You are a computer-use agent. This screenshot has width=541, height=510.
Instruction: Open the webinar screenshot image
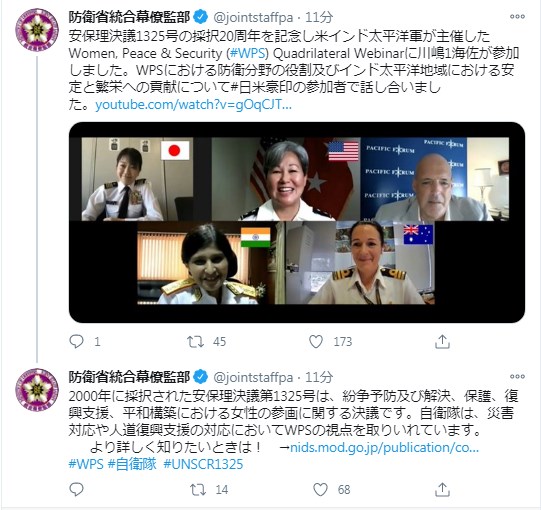point(297,222)
